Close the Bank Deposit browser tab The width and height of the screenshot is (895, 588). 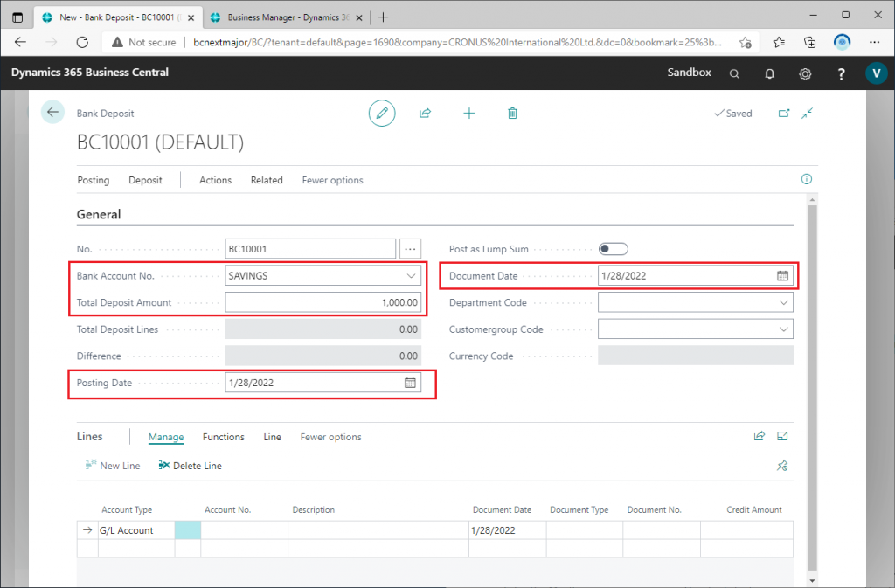tap(191, 17)
